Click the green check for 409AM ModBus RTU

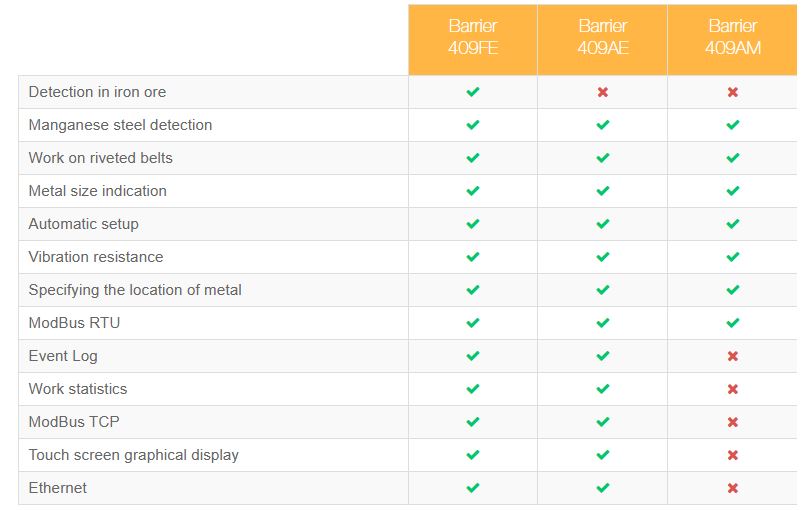[733, 323]
